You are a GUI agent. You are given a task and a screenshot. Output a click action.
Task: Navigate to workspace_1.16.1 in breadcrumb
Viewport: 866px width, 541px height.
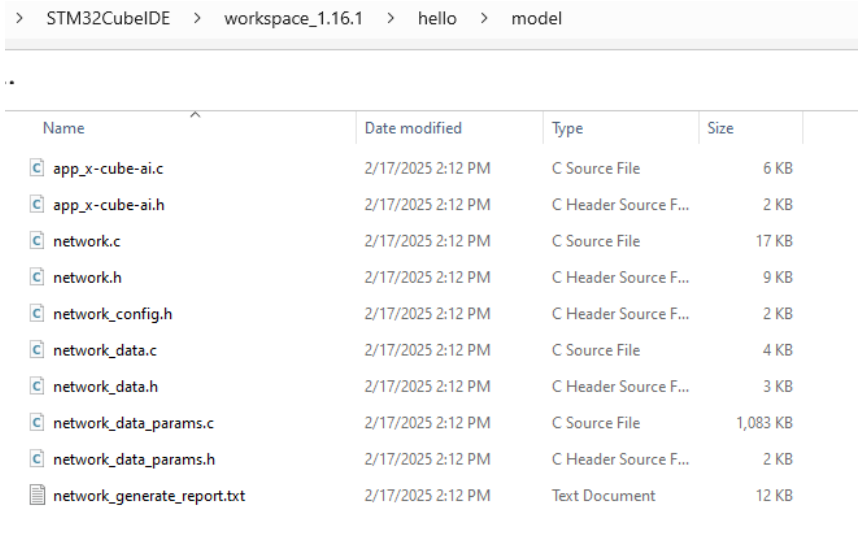click(293, 19)
